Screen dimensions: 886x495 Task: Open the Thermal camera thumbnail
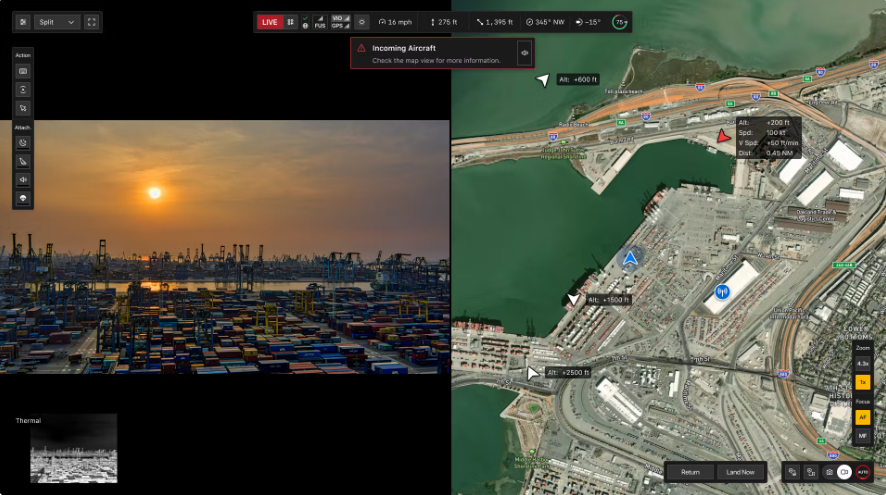point(73,449)
